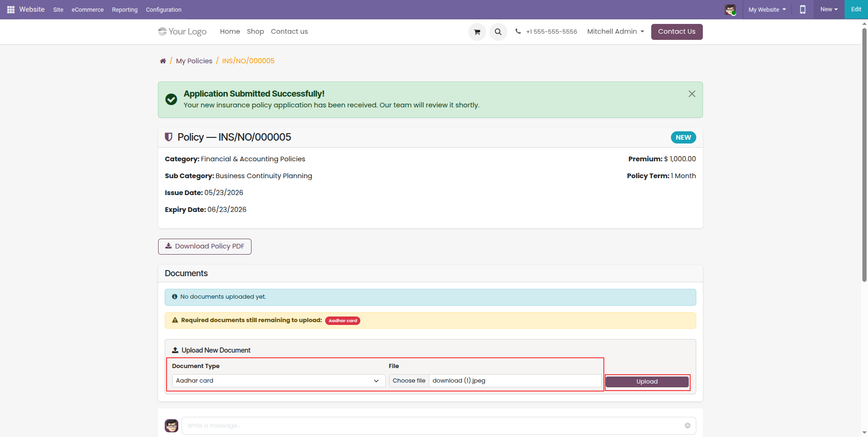Click the Upload New Document heading
Screen dimensions: 868x437
[x=216, y=350]
